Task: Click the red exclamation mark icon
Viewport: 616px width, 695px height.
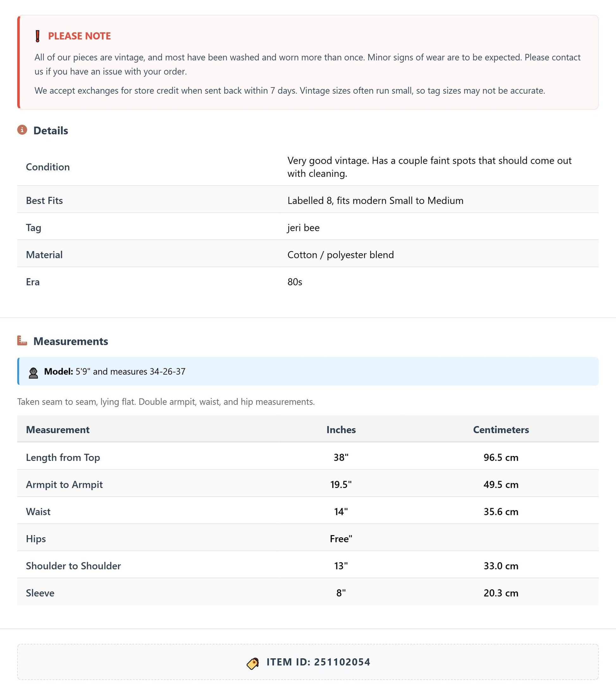Action: tap(38, 36)
